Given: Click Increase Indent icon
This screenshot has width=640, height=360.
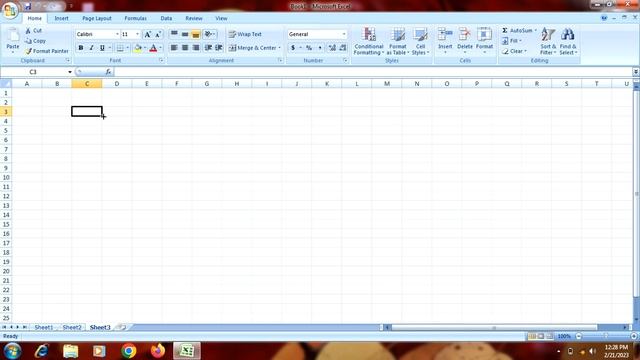Looking at the screenshot, I should (x=219, y=48).
